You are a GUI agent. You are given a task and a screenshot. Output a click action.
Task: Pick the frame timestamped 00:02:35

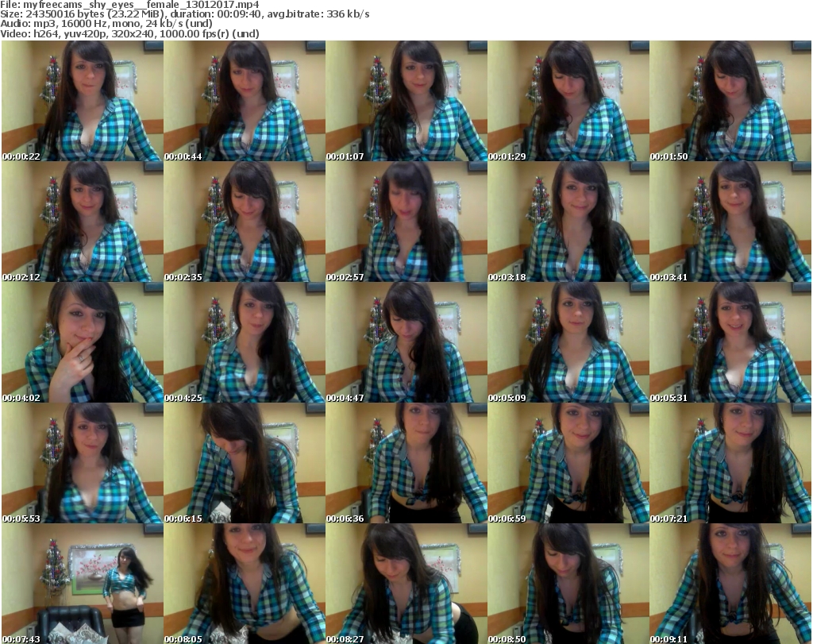point(245,222)
